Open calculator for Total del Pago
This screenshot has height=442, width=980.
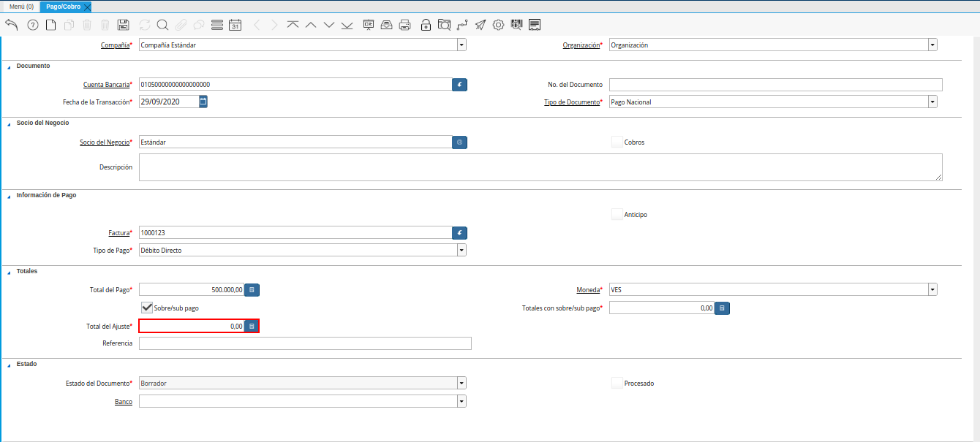[x=252, y=290]
